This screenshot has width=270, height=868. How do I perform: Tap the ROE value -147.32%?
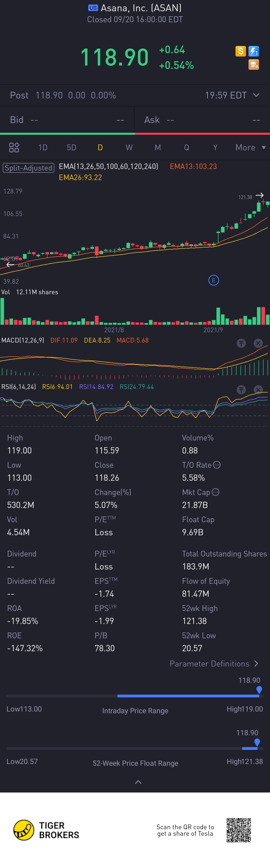tap(25, 648)
